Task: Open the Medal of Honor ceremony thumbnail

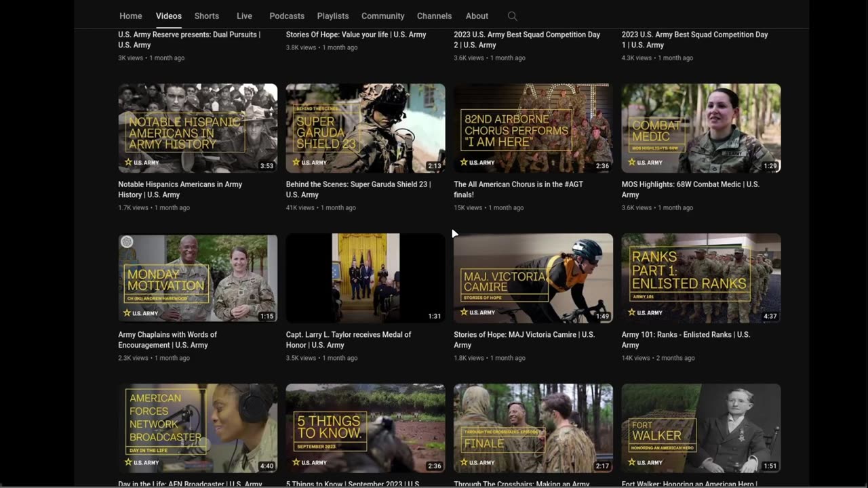Action: tap(366, 279)
